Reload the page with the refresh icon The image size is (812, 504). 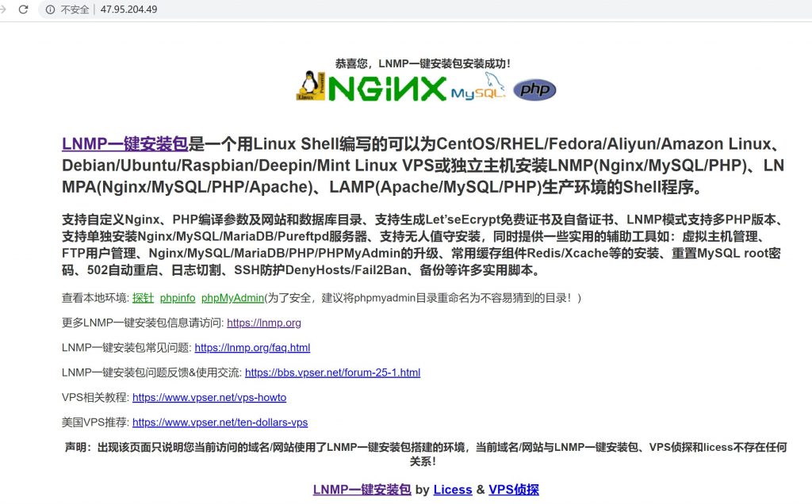[x=23, y=10]
